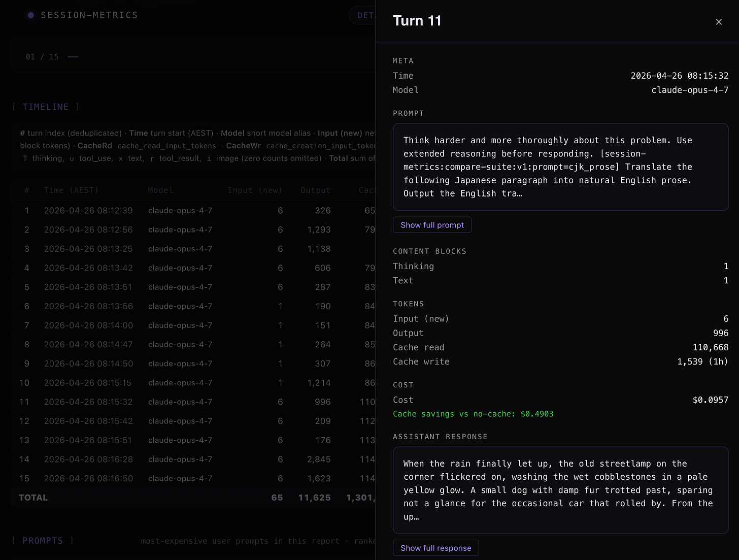The image size is (739, 560).
Task: Select timeline row 15 at 08:16:50
Action: click(x=193, y=478)
